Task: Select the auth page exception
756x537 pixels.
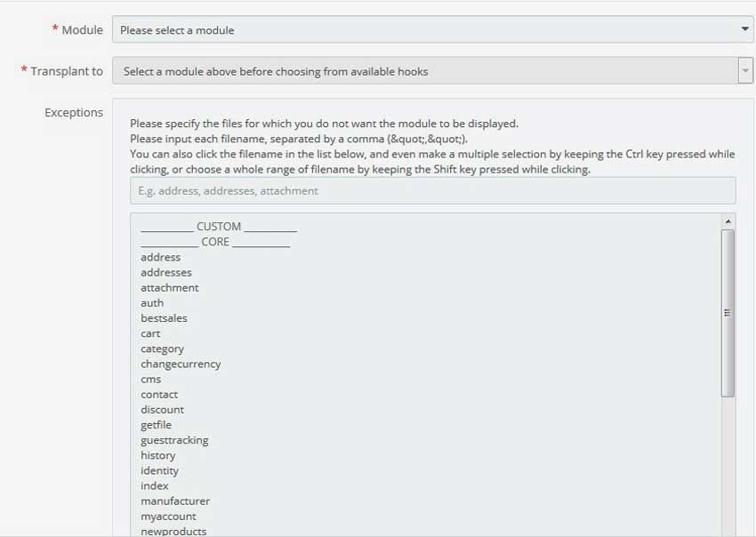Action: (x=152, y=302)
